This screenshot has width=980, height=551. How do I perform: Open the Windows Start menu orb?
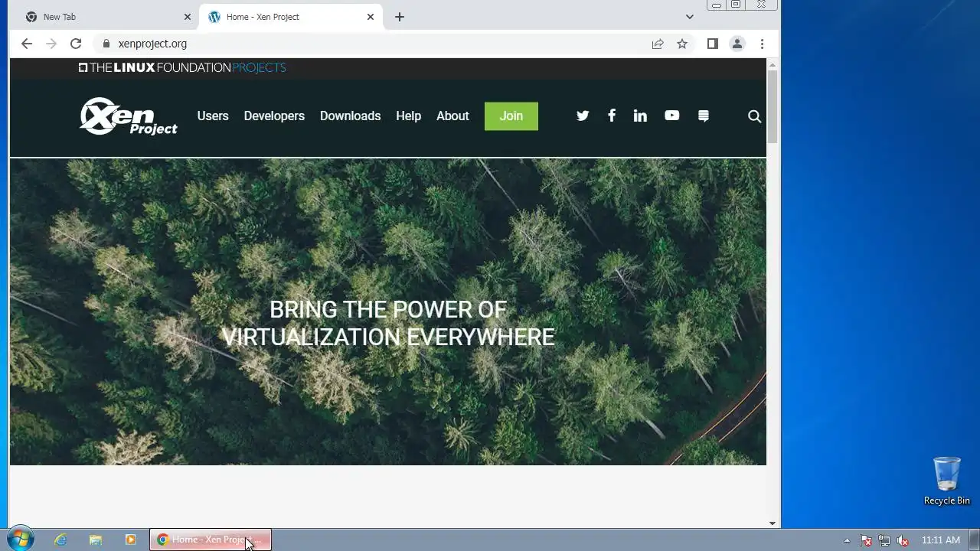click(19, 539)
